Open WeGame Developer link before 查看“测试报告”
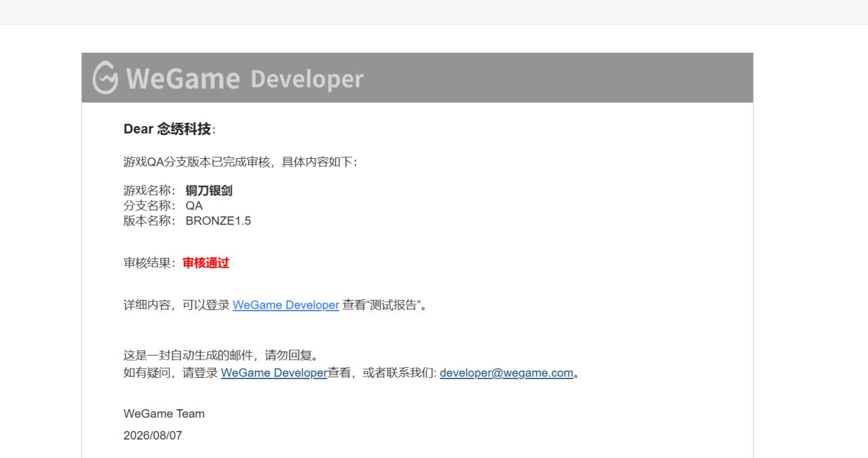This screenshot has height=458, width=868. click(285, 305)
